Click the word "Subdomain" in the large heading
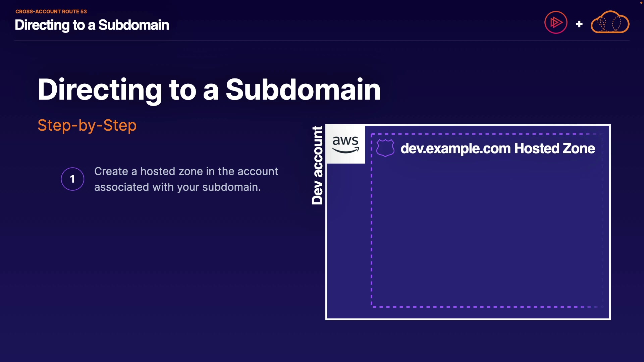The width and height of the screenshot is (644, 362). [303, 90]
